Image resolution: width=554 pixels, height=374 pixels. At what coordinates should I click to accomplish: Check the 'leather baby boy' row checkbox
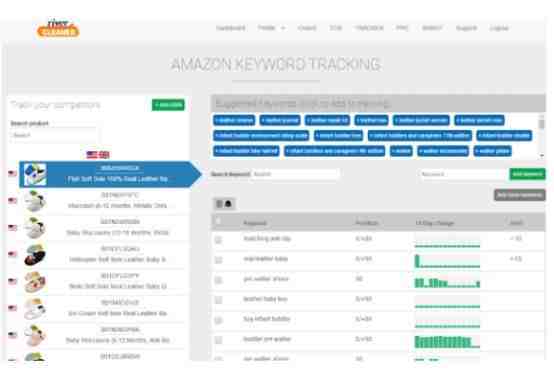pos(218,300)
